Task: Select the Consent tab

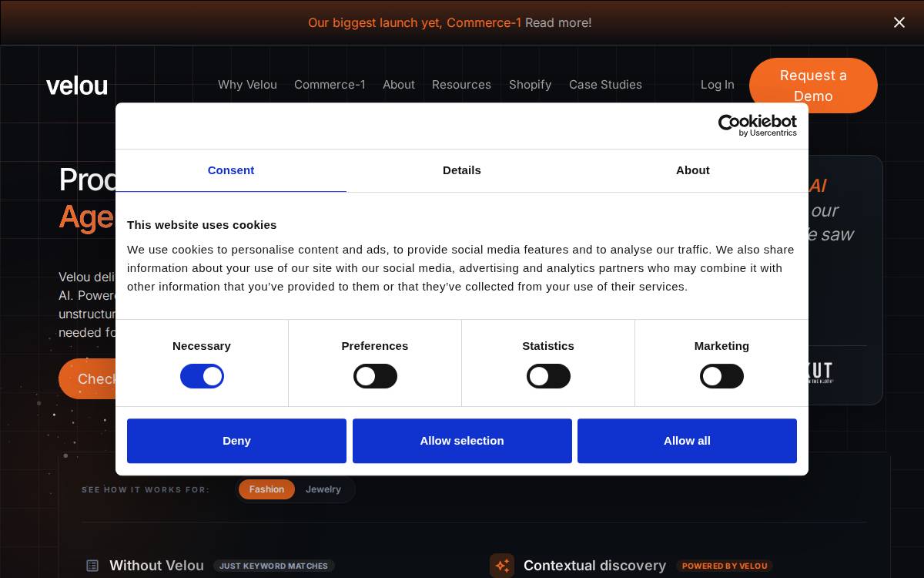Action: pyautogui.click(x=231, y=170)
